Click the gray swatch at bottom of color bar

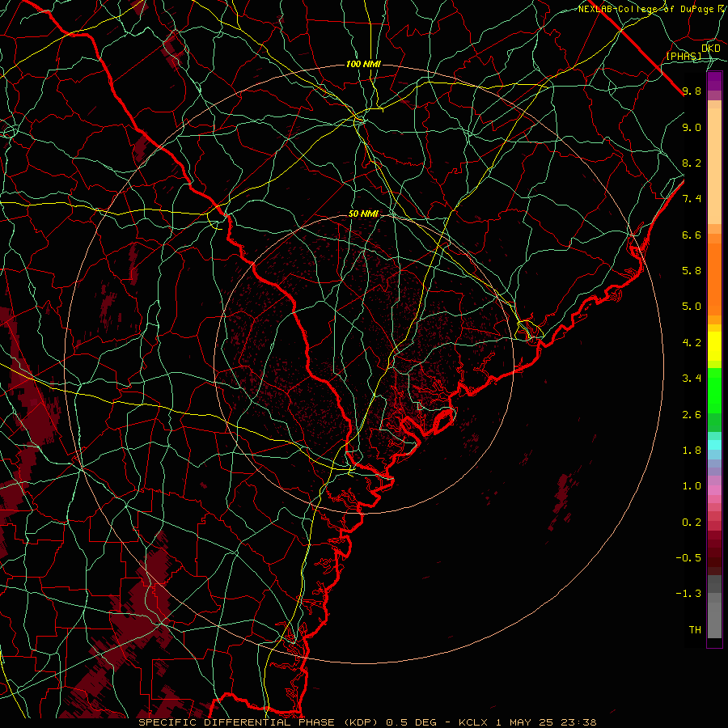coord(714,620)
